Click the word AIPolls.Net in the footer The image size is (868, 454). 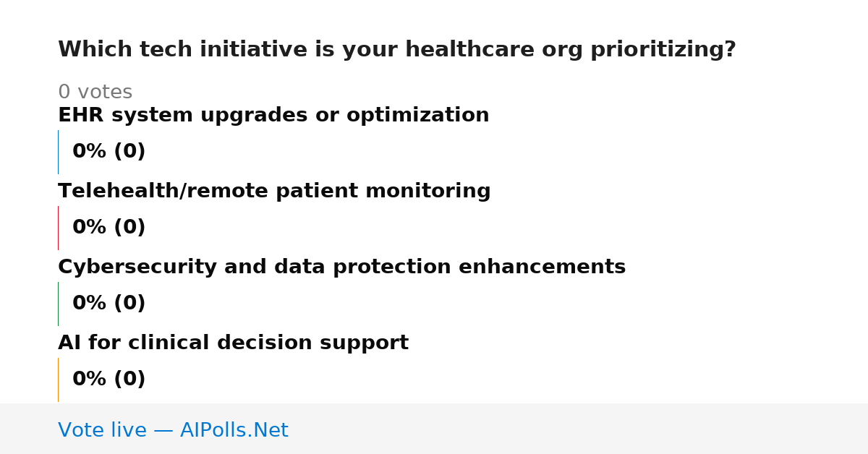click(234, 430)
